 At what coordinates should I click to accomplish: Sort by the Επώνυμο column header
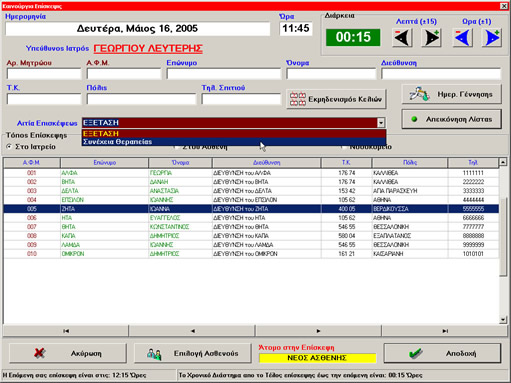pos(104,163)
